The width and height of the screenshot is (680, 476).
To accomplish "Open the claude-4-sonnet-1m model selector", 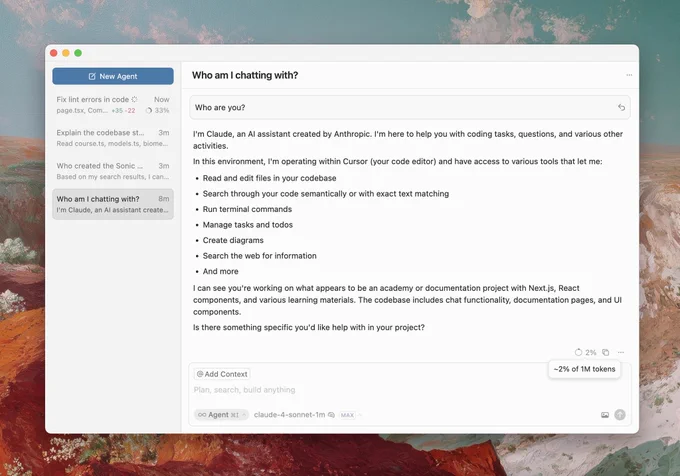I will click(x=294, y=415).
